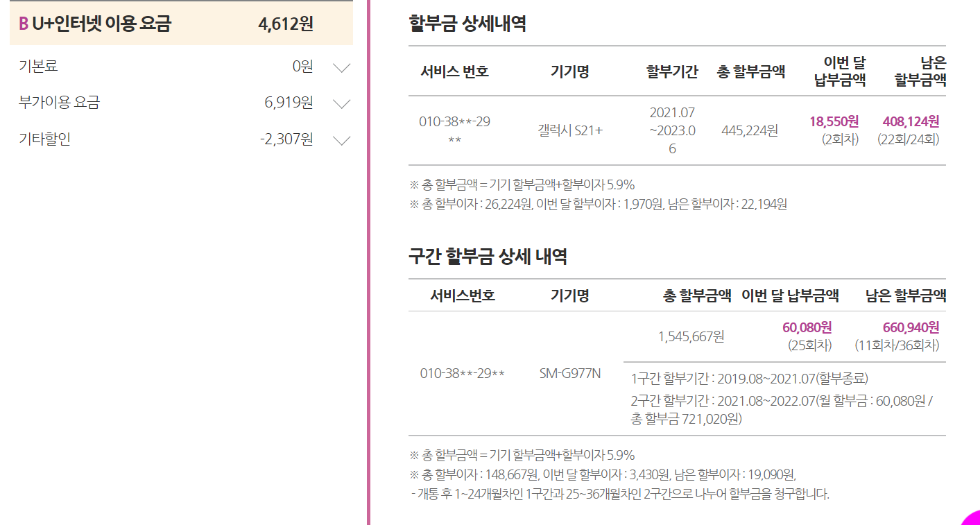Click the 할부금 상세내역 section heading
980x525 pixels.
coord(467,24)
